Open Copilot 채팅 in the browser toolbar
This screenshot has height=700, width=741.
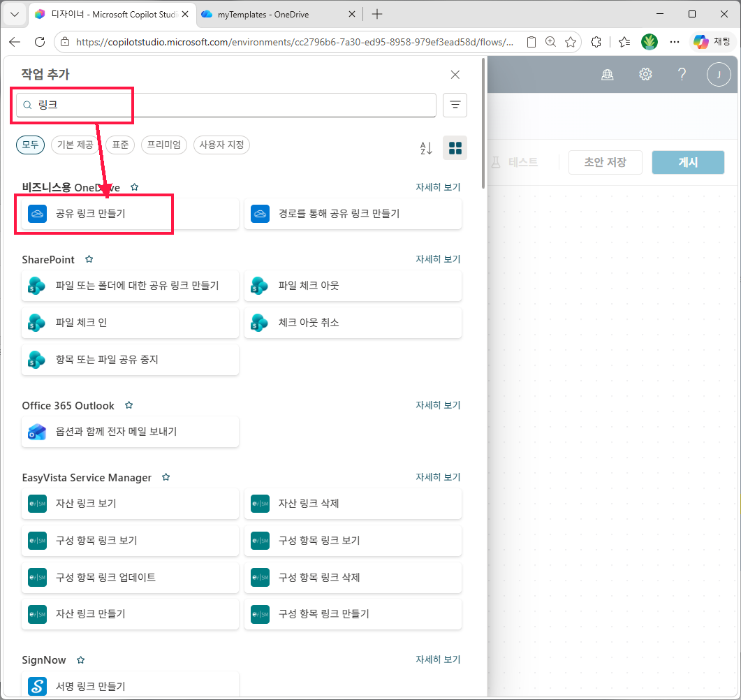point(712,42)
